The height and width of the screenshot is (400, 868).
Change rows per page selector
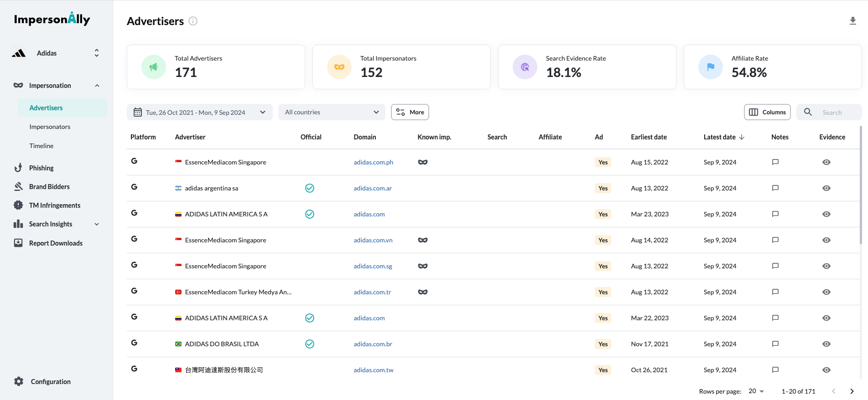[756, 391]
